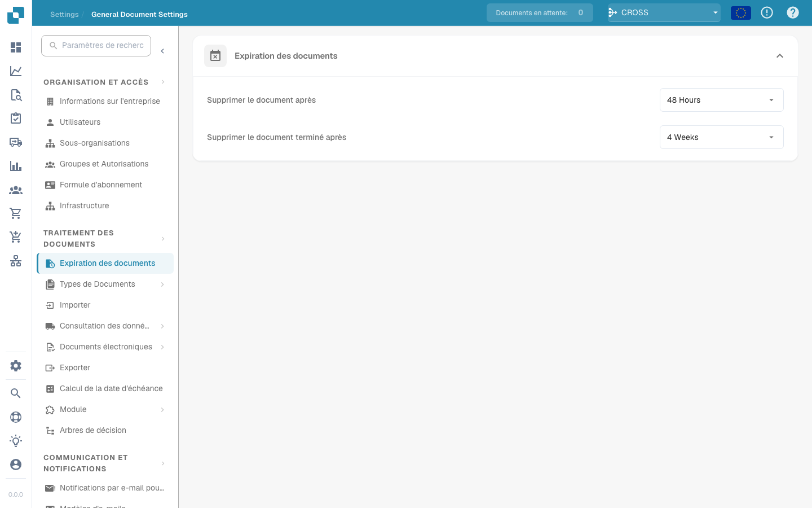Open the document search icon in rail
This screenshot has height=508, width=812.
pyautogui.click(x=16, y=95)
